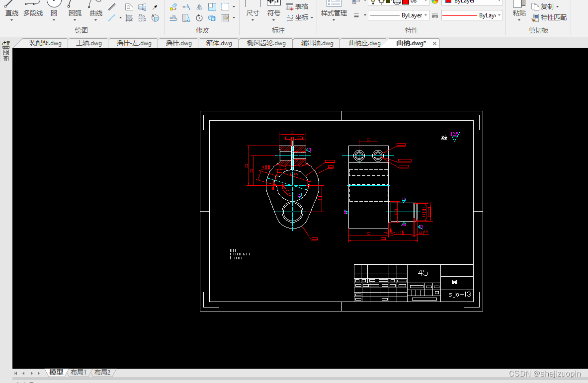Click the mirror icon in 修改 group
The width and height of the screenshot is (588, 383).
tap(199, 7)
